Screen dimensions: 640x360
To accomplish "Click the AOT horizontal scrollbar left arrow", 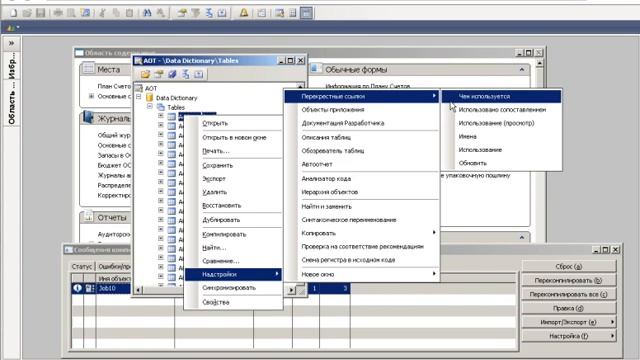I will (138, 290).
